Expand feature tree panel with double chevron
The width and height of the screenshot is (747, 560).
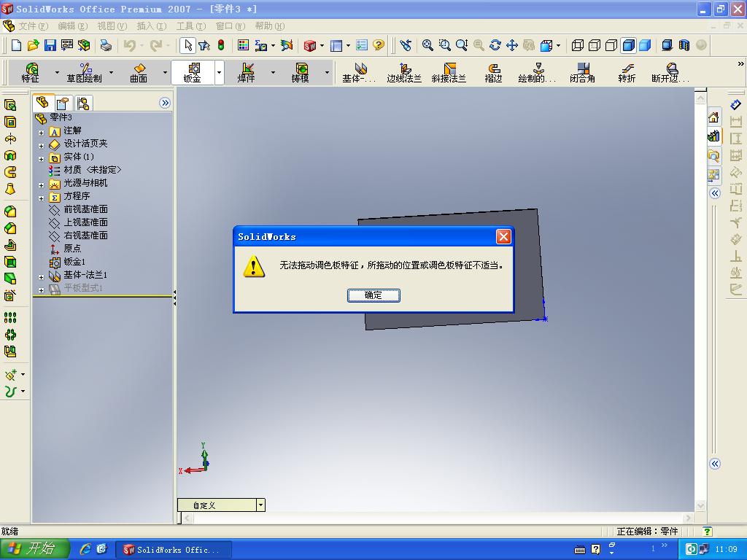pos(165,103)
